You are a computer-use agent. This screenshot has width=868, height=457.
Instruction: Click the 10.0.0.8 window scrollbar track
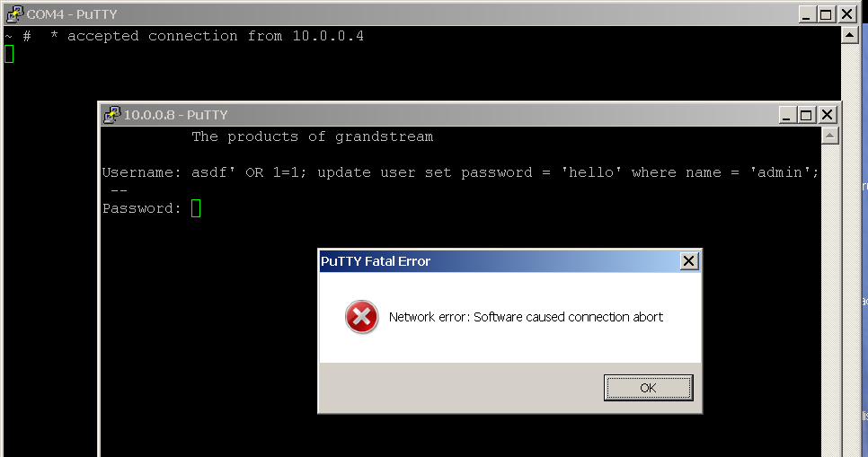(829, 299)
